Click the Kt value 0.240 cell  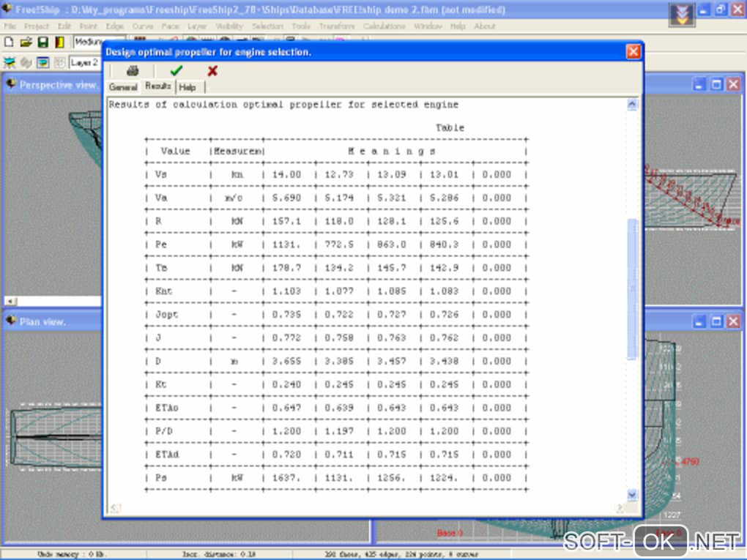click(x=287, y=385)
